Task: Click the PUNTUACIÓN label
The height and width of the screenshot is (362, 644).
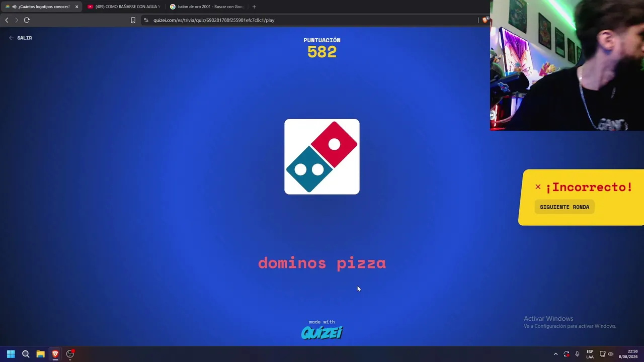Action: [322, 40]
